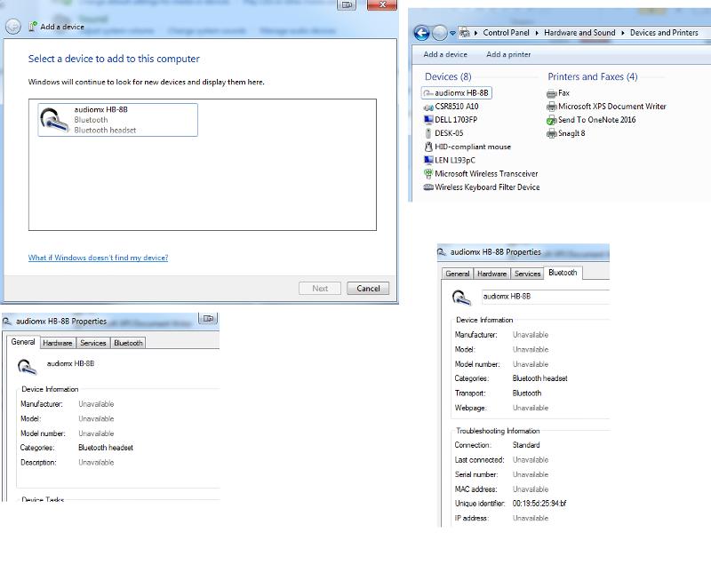Click title bar icon of lower-left Properties window

click(7, 322)
